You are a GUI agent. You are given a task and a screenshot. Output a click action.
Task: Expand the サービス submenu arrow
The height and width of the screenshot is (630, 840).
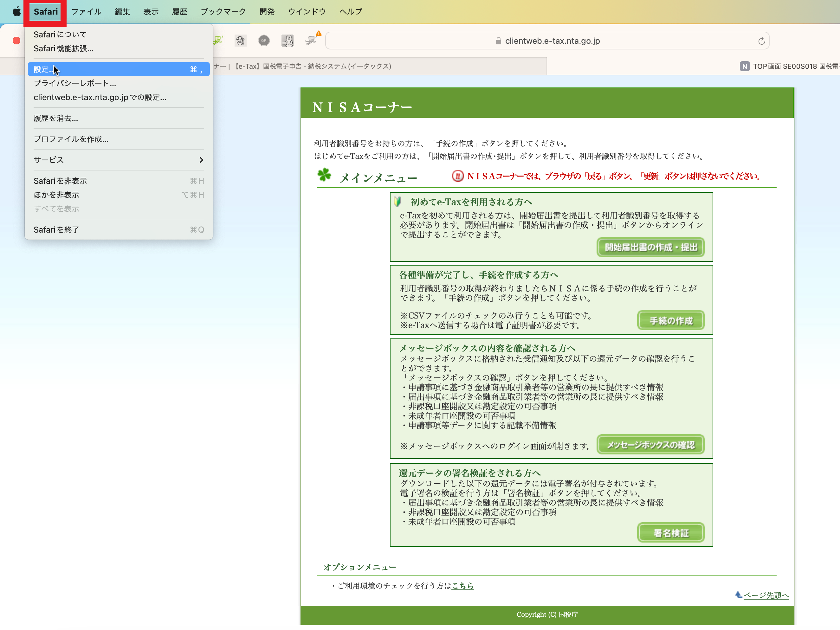click(201, 160)
